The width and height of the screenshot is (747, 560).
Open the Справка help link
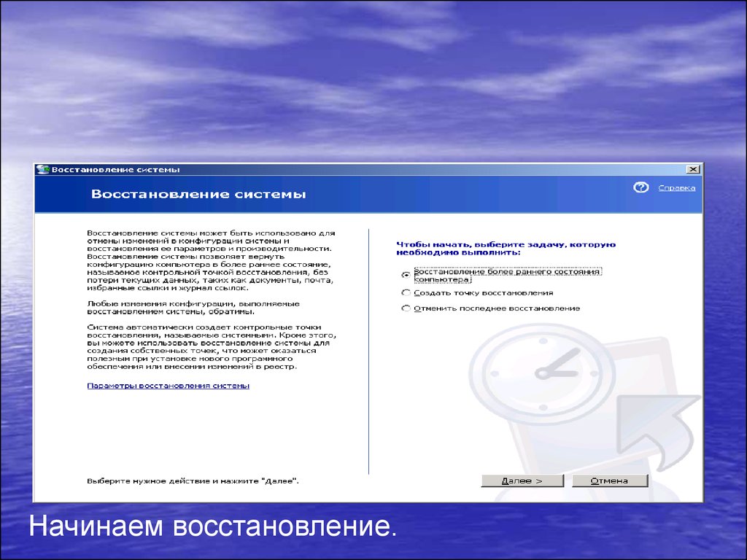click(x=676, y=188)
